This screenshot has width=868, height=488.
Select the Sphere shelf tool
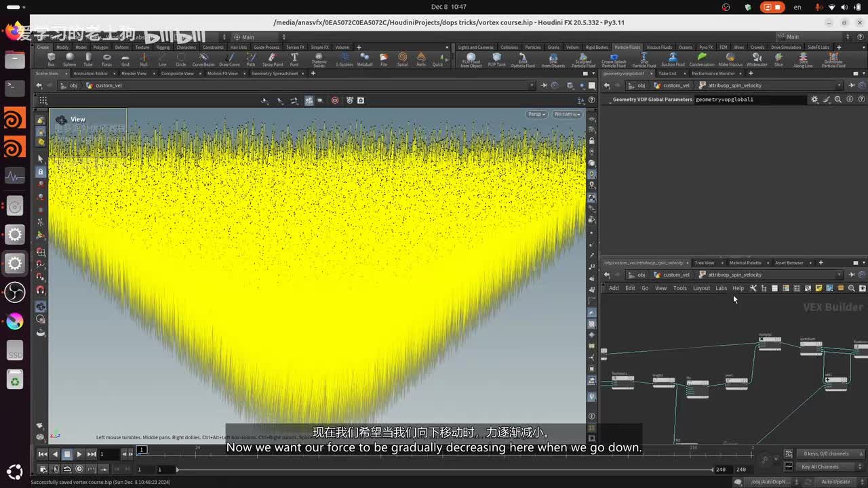(69, 60)
